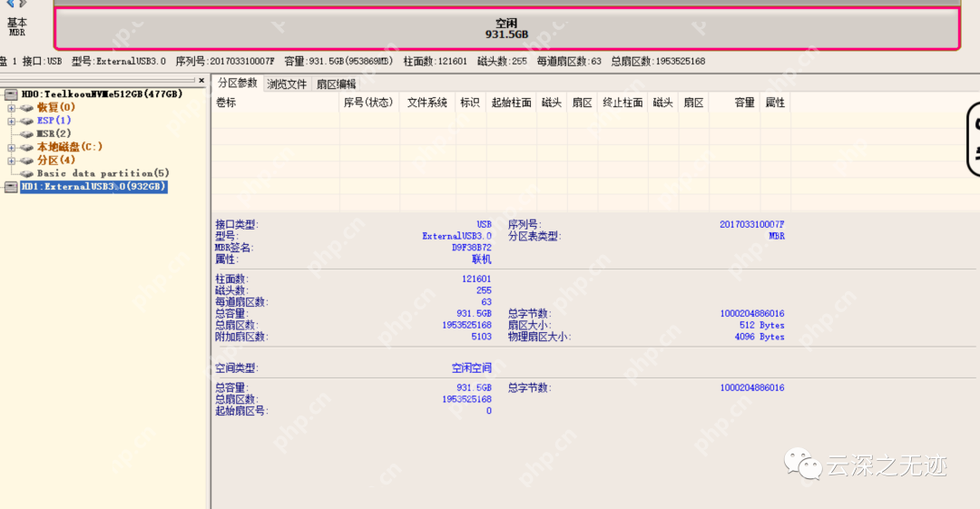This screenshot has width=980, height=509.
Task: Select Basic data partition(5) label
Action: (103, 173)
